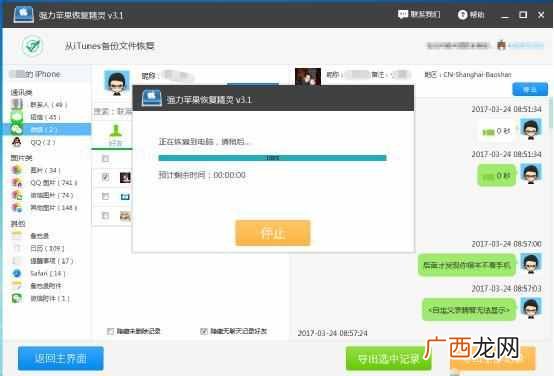Select Safari (14) in sidebar
Viewport: 554px width, 376px height.
tap(48, 273)
